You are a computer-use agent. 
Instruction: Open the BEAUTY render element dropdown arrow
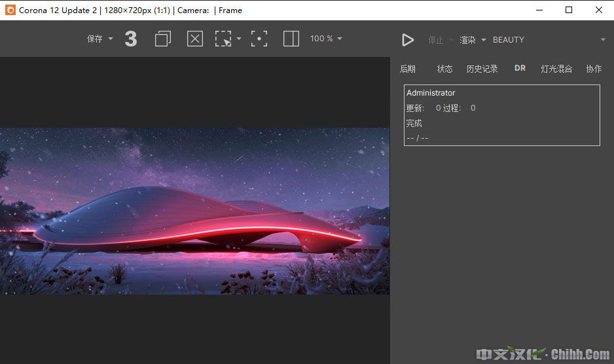click(603, 40)
